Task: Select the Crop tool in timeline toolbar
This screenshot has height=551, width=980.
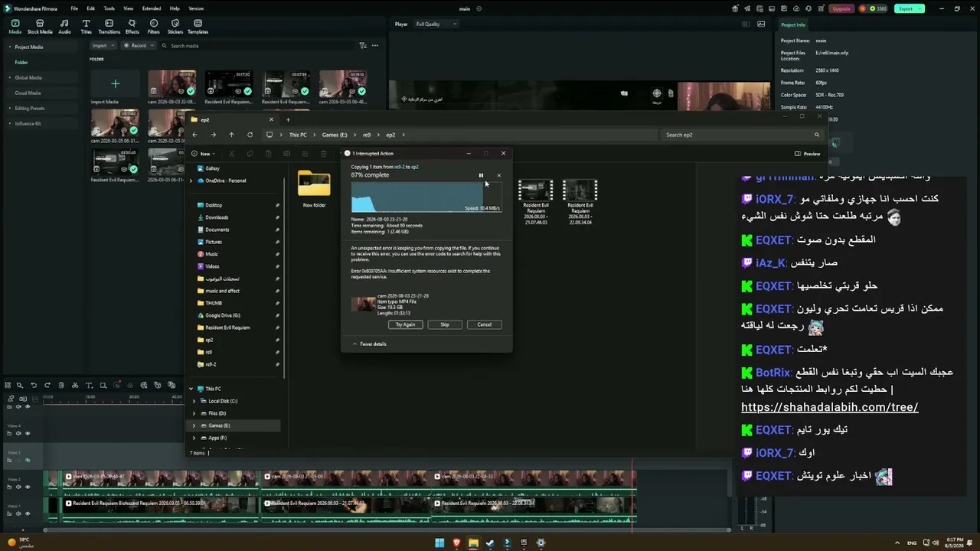Action: click(103, 385)
